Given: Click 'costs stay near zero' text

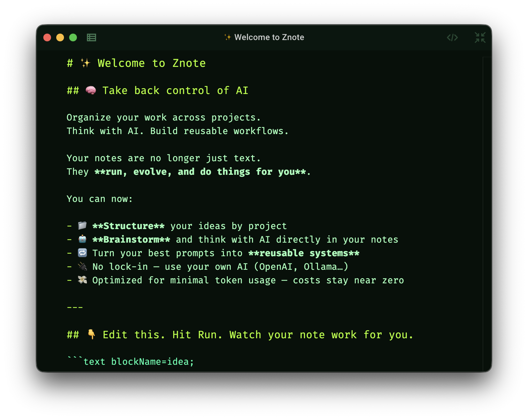Looking at the screenshot, I should click(x=348, y=280).
